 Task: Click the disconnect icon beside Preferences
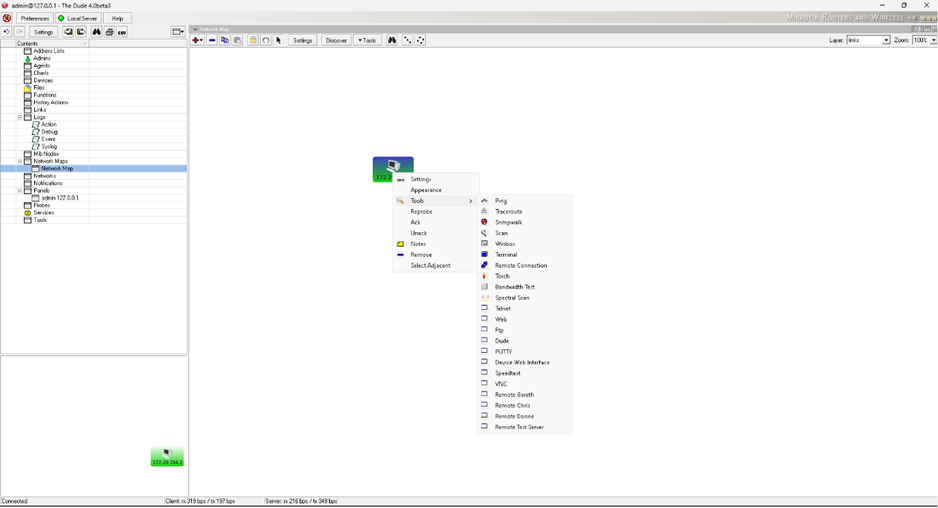[x=7, y=19]
